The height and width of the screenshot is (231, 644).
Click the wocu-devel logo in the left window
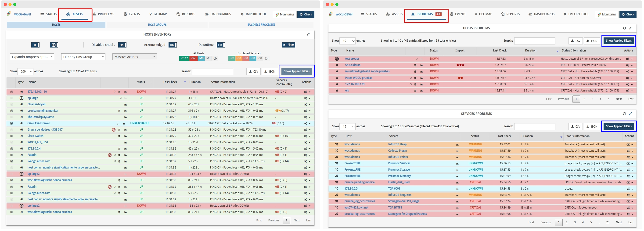19,14
